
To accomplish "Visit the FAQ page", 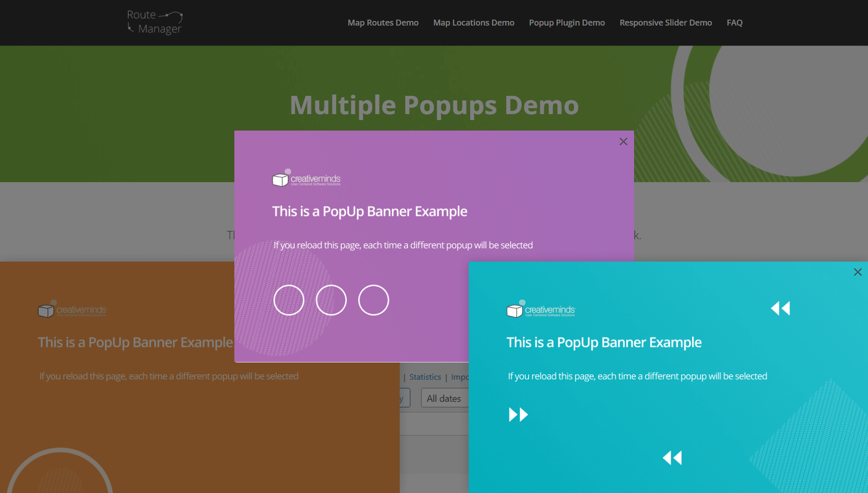I will [734, 22].
